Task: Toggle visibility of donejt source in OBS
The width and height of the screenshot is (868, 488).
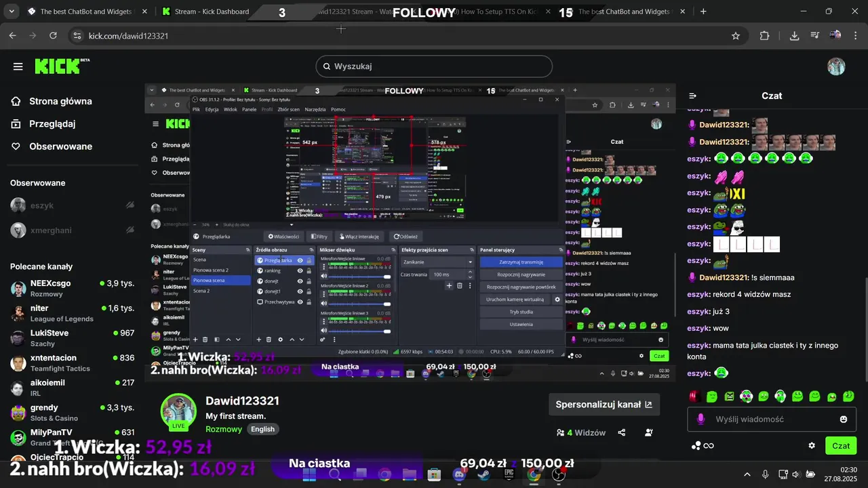Action: [x=300, y=281]
